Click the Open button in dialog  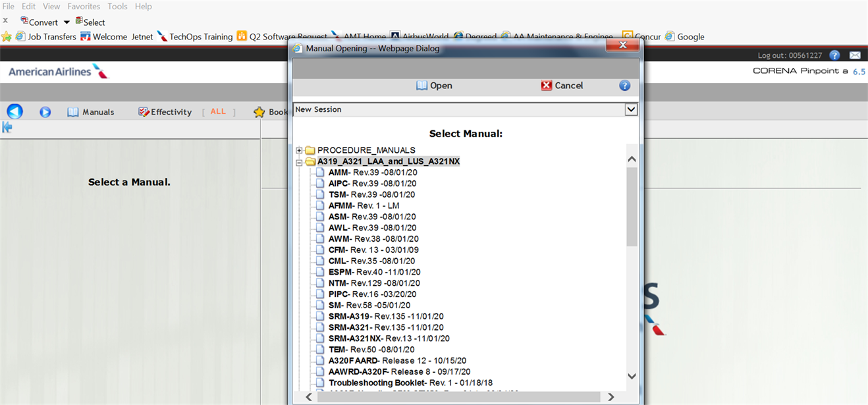434,86
